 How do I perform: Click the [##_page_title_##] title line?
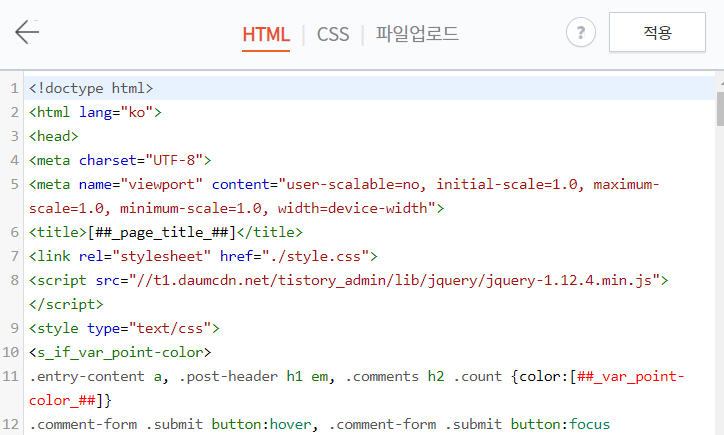[166, 232]
